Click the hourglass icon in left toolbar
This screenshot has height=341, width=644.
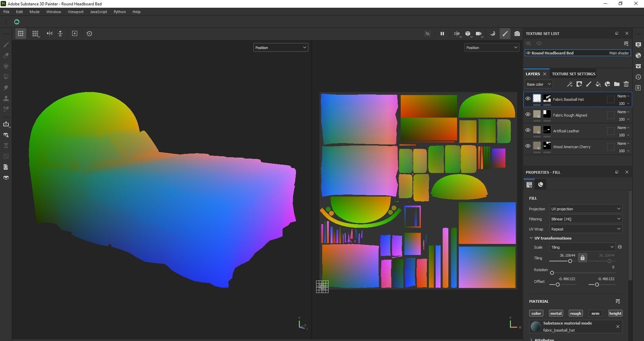[x=6, y=145]
